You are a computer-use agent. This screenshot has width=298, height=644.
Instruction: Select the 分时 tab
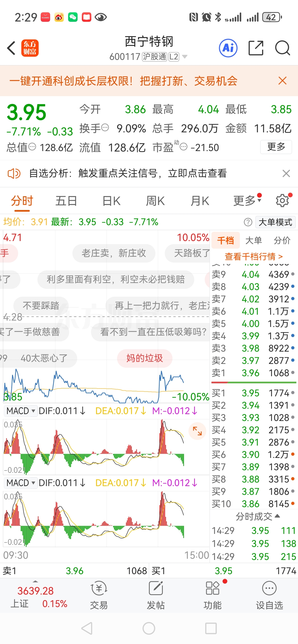click(x=22, y=201)
